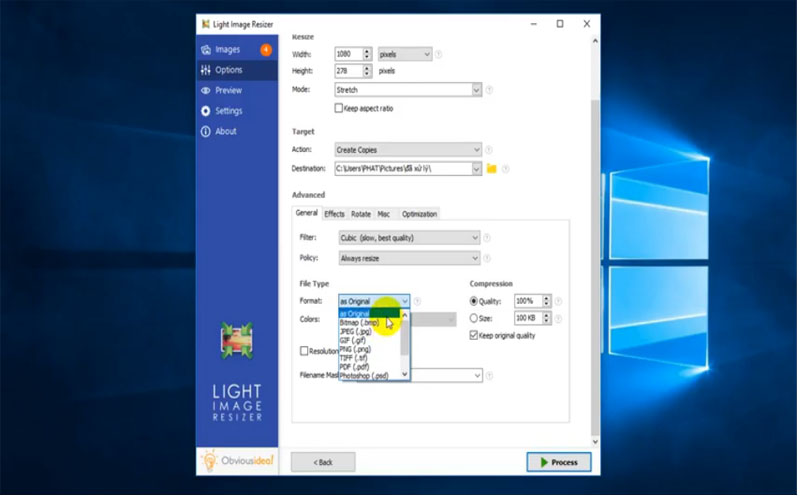800x500 pixels.
Task: Expand the Destination path dropdown
Action: click(x=477, y=168)
